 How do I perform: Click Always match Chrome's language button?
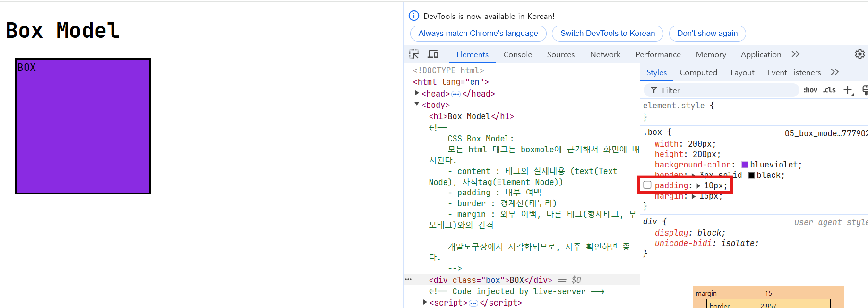pos(478,33)
